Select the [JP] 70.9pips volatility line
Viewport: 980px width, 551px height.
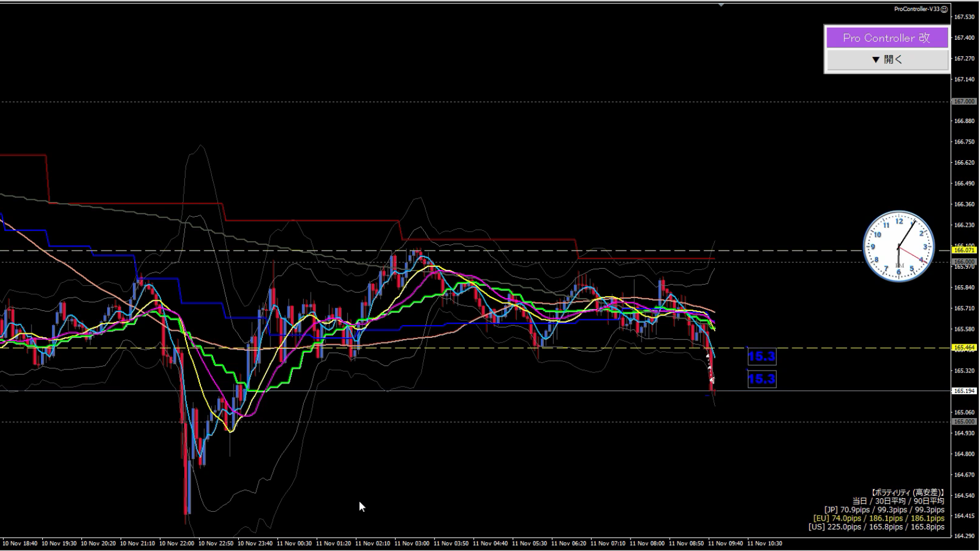click(x=884, y=510)
